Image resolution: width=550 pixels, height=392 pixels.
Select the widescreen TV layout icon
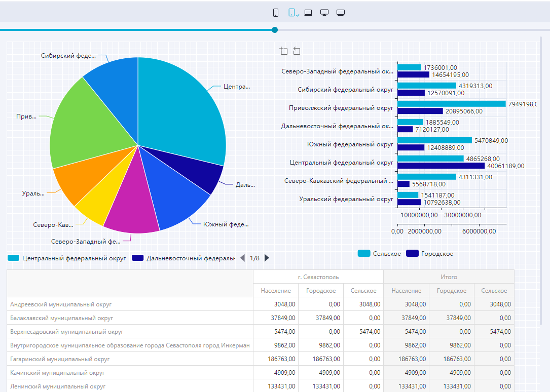[341, 13]
